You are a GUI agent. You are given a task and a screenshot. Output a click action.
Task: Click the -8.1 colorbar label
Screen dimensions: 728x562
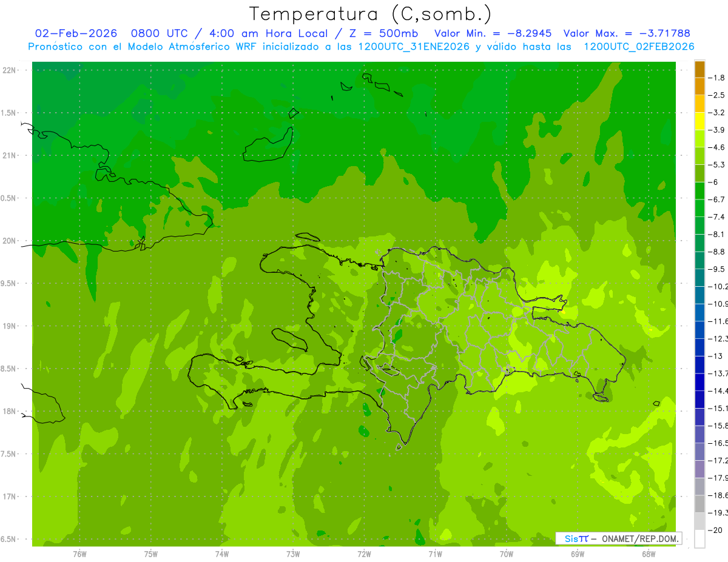click(x=718, y=234)
